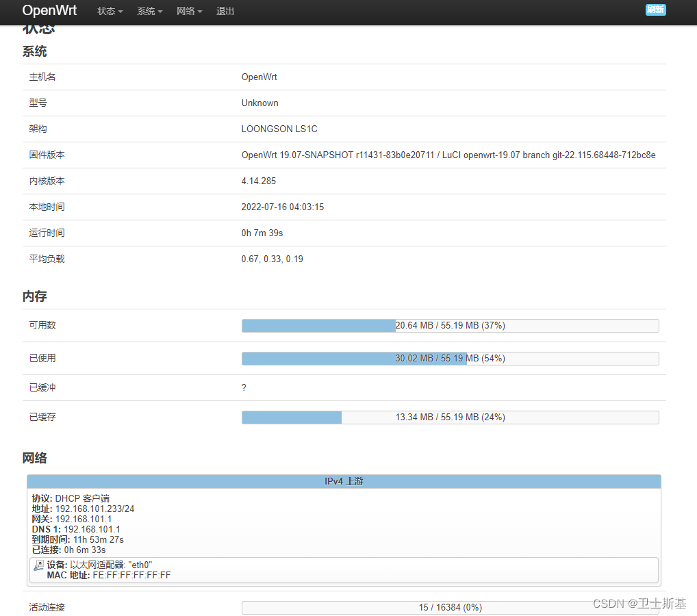Image resolution: width=697 pixels, height=616 pixels.
Task: Select the address 192.168.101.233/24 line
Action: tap(83, 509)
